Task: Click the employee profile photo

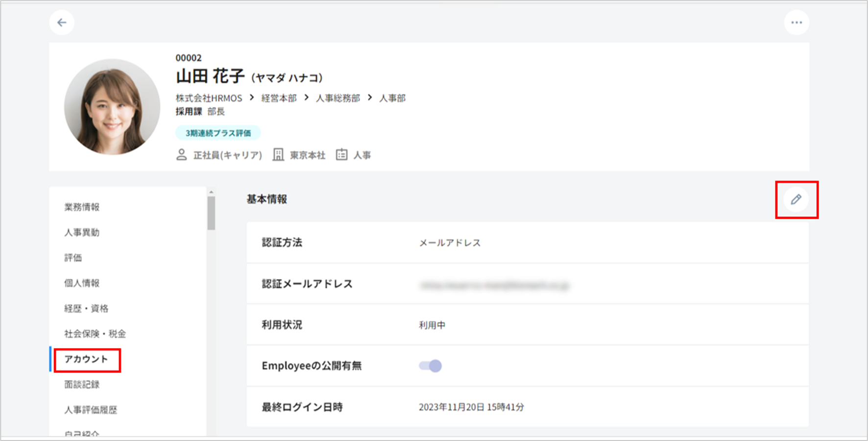Action: (x=112, y=107)
